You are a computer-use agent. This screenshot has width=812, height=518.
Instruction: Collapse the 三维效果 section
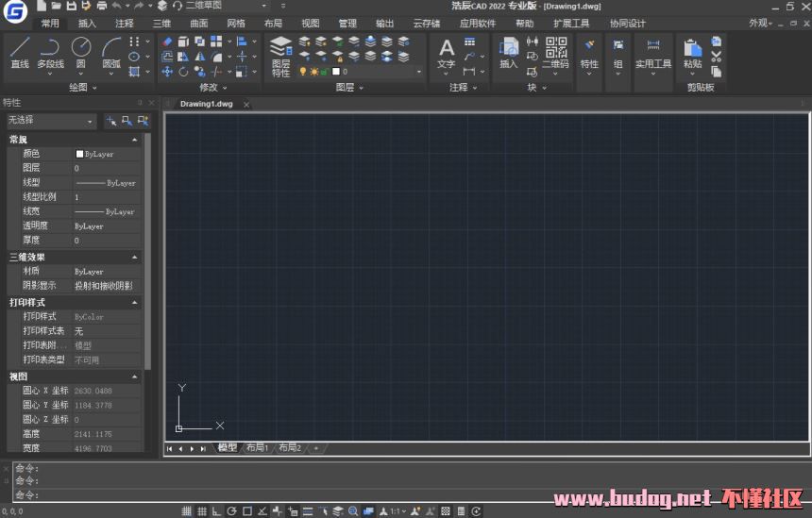pos(135,258)
